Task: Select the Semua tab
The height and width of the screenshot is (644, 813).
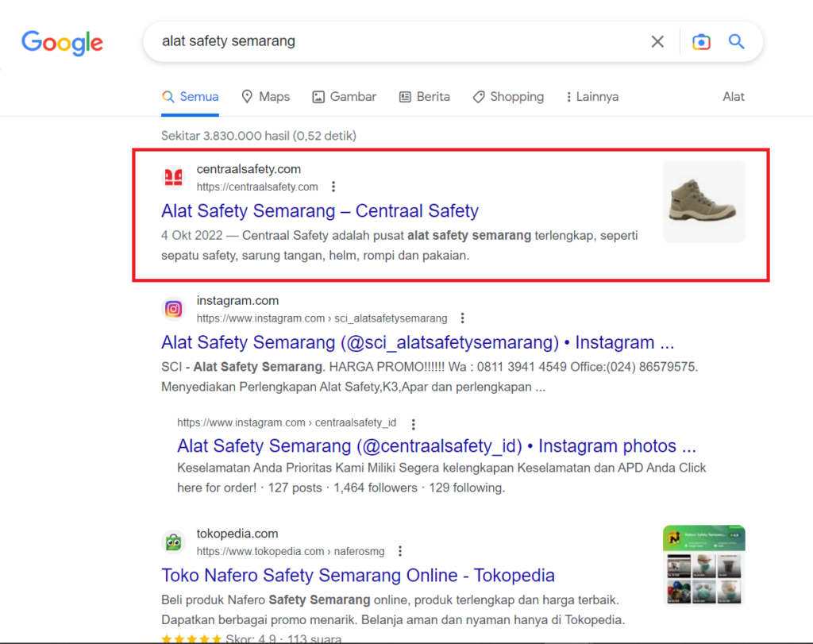Action: point(191,97)
